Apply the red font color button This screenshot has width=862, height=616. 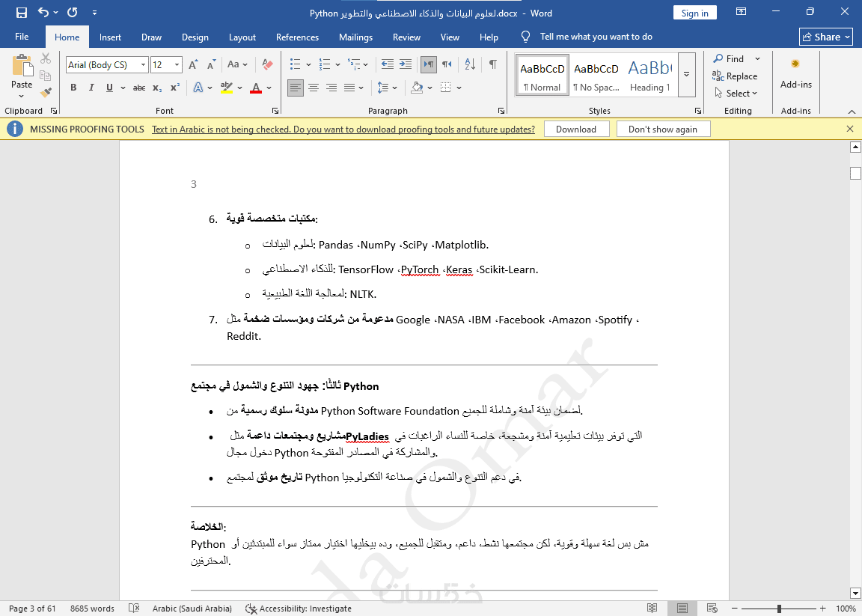click(256, 88)
